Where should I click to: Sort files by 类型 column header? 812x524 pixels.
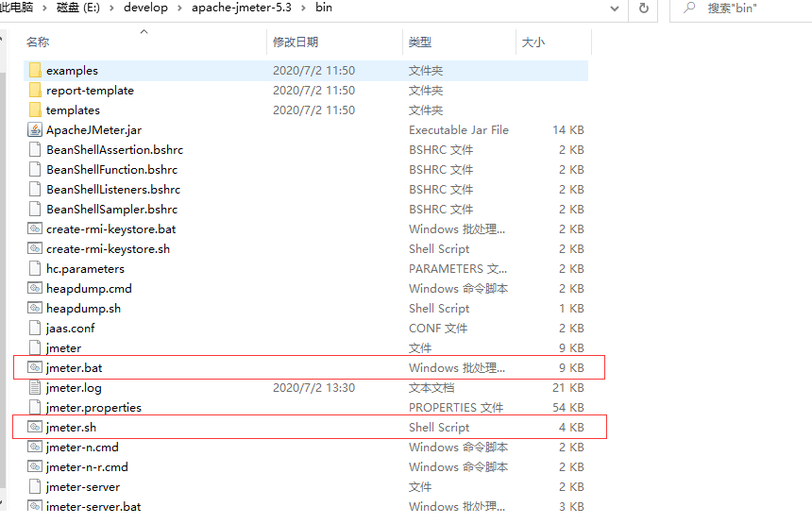pyautogui.click(x=419, y=42)
